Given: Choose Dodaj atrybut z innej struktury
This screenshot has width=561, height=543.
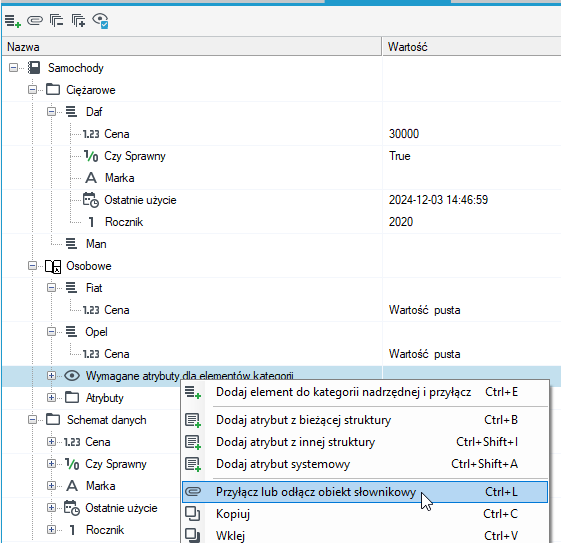Looking at the screenshot, I should click(x=365, y=442).
